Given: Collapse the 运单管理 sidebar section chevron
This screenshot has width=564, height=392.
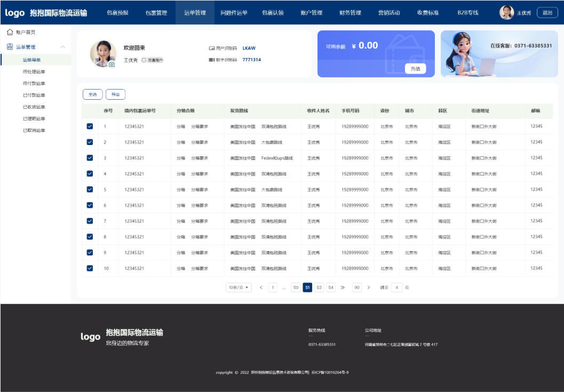Looking at the screenshot, I should coord(63,47).
